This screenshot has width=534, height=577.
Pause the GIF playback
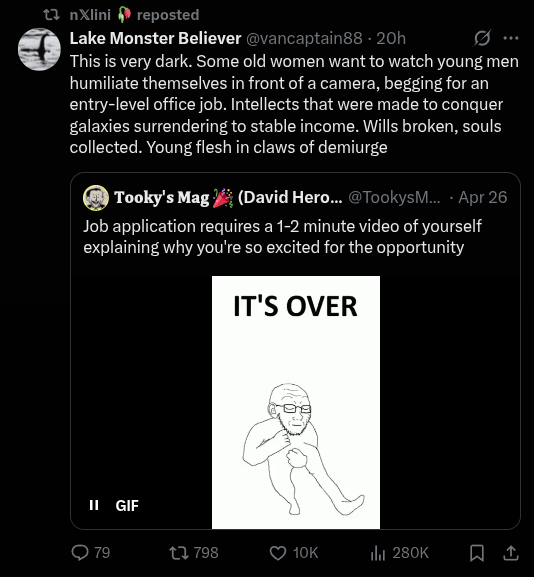[94, 505]
